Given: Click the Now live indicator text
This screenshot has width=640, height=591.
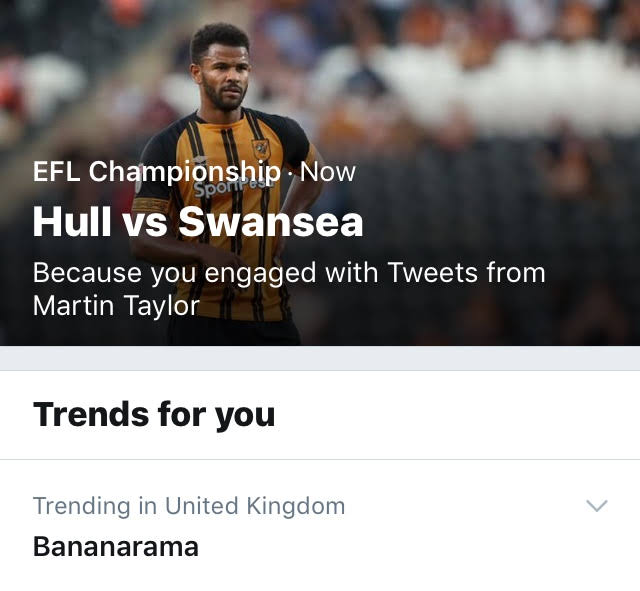Looking at the screenshot, I should [327, 172].
